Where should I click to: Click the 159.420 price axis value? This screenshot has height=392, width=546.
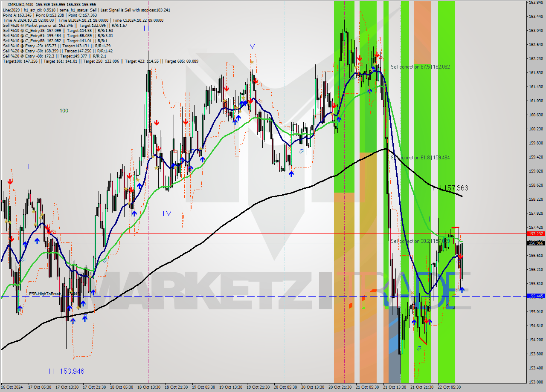point(535,157)
